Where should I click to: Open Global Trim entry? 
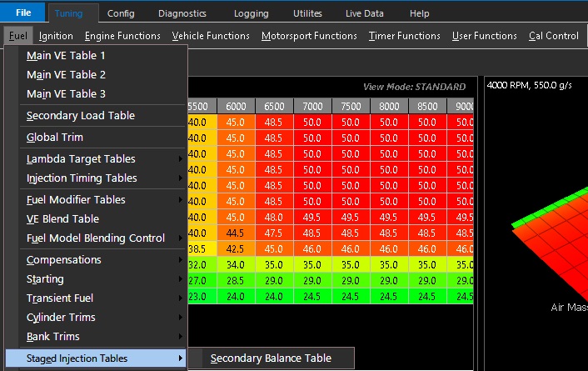(97, 138)
